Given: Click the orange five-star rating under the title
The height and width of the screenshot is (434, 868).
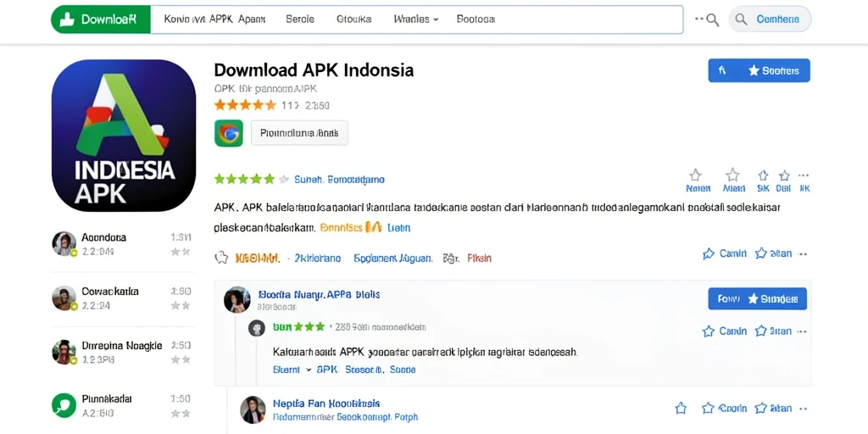Looking at the screenshot, I should pos(245,104).
